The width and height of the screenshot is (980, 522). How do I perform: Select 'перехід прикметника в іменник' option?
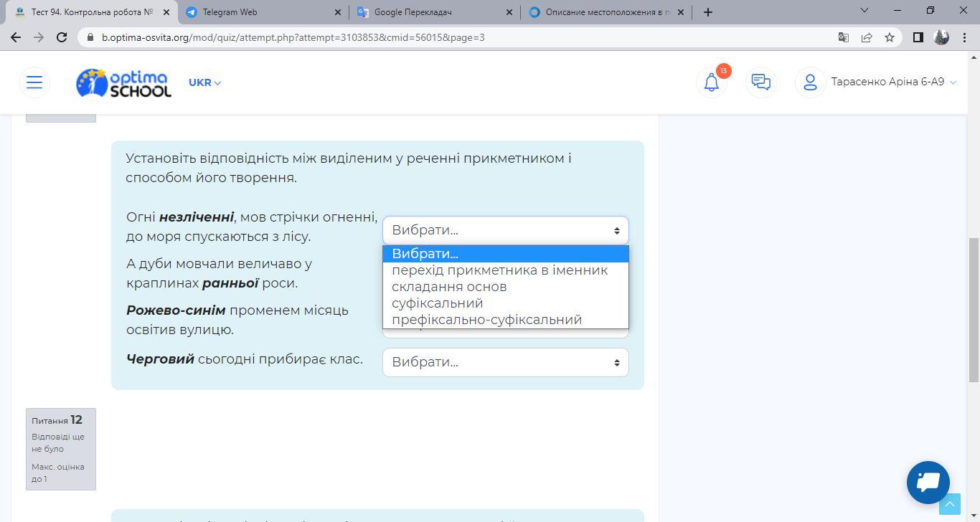[499, 270]
